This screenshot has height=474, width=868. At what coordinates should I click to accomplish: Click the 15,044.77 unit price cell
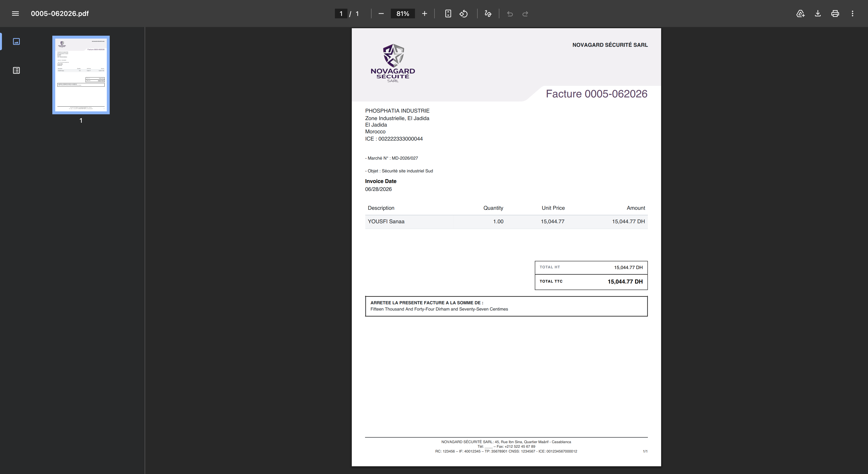[x=553, y=222]
